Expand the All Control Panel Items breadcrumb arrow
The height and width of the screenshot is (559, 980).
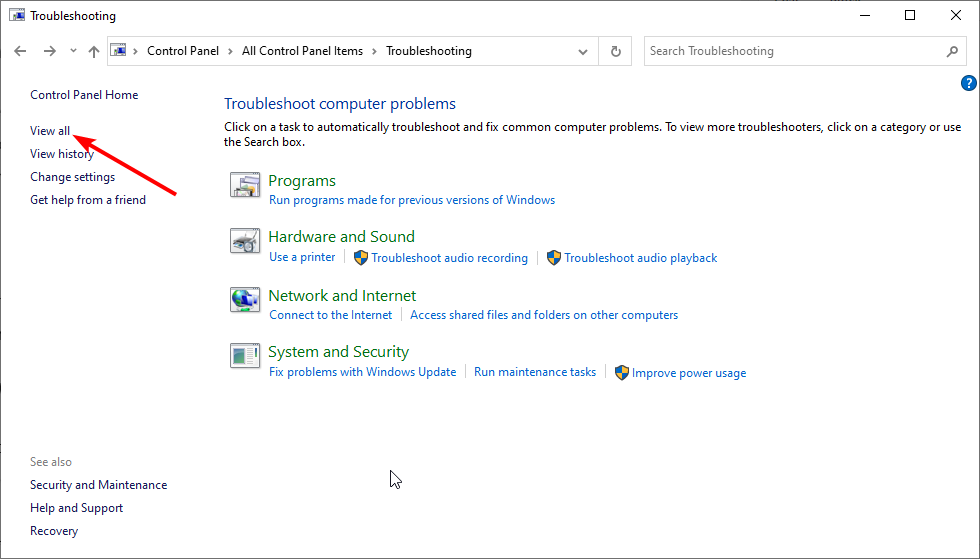click(374, 51)
